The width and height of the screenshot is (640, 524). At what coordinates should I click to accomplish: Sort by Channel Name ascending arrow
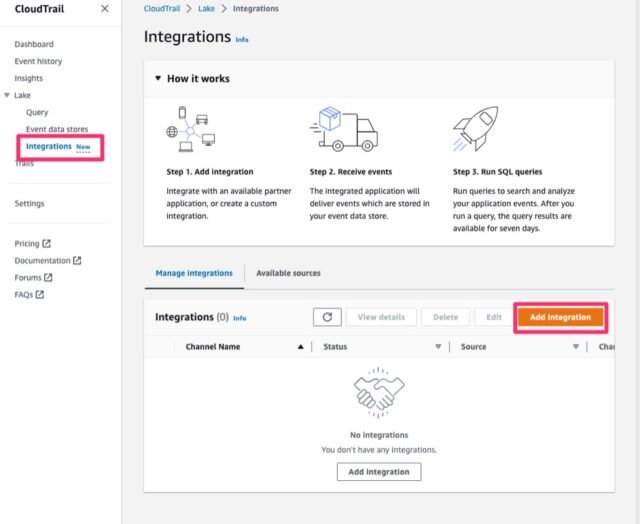pyautogui.click(x=300, y=347)
